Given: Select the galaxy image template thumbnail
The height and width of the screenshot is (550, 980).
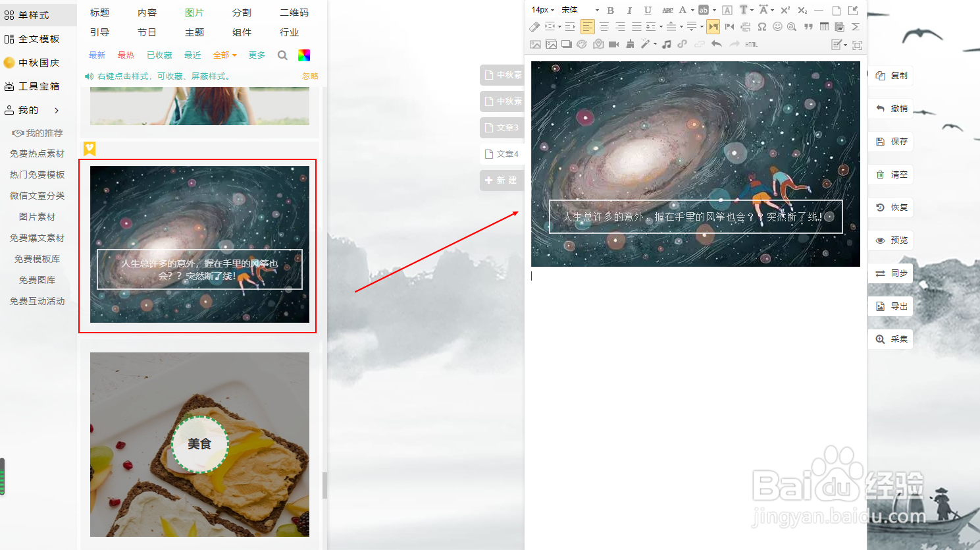Looking at the screenshot, I should tap(199, 244).
